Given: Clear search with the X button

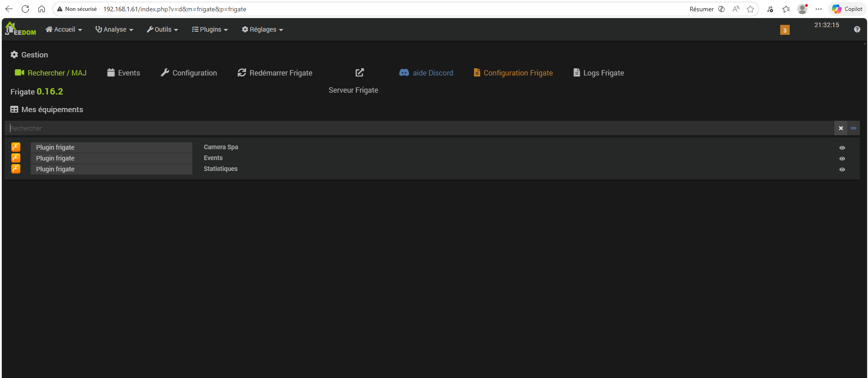Looking at the screenshot, I should [840, 128].
